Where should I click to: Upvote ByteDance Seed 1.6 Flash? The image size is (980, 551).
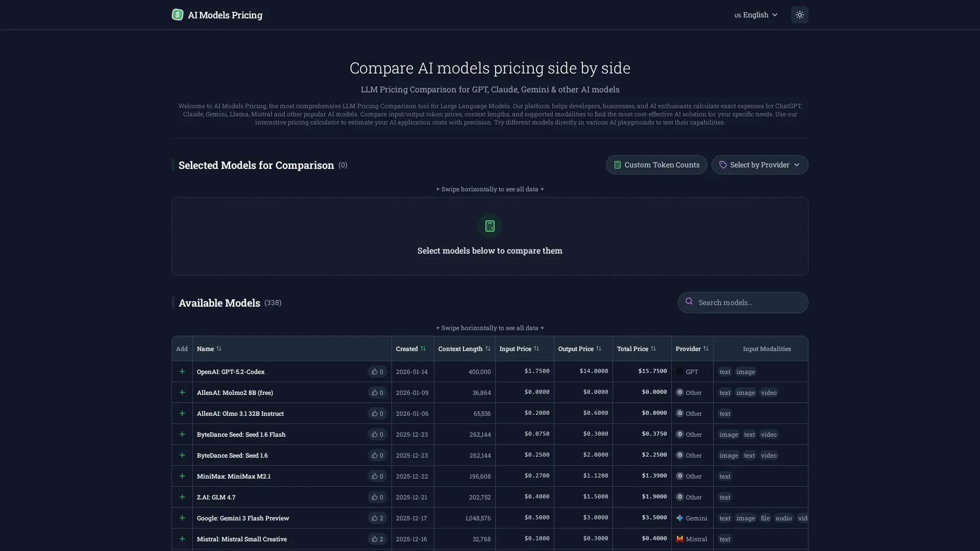(x=377, y=434)
